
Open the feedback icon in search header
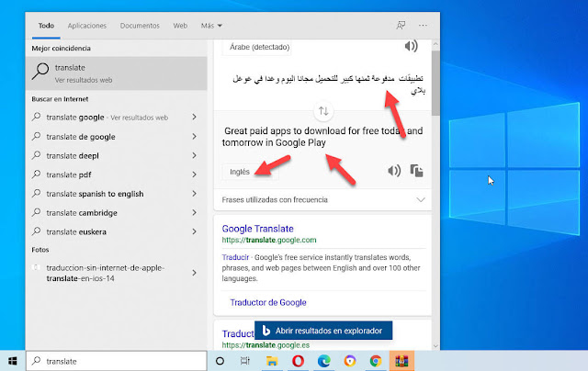click(x=401, y=26)
